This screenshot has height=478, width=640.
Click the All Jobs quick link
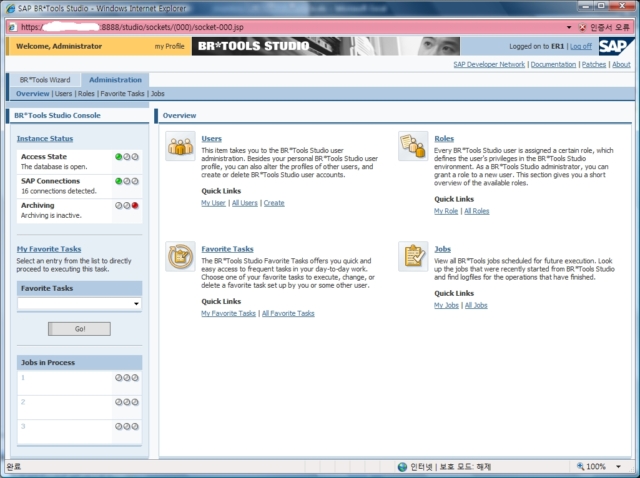pos(476,305)
